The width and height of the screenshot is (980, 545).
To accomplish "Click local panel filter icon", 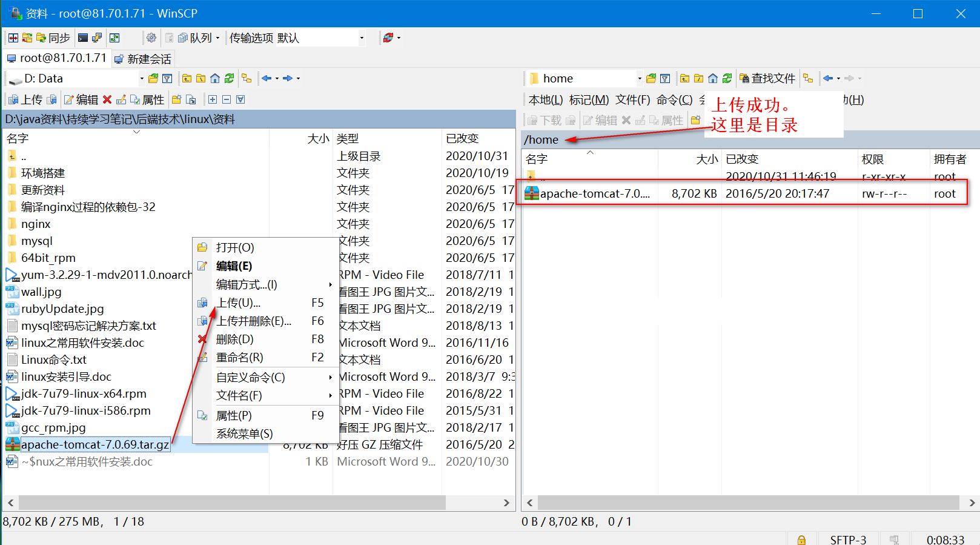I will pos(167,78).
